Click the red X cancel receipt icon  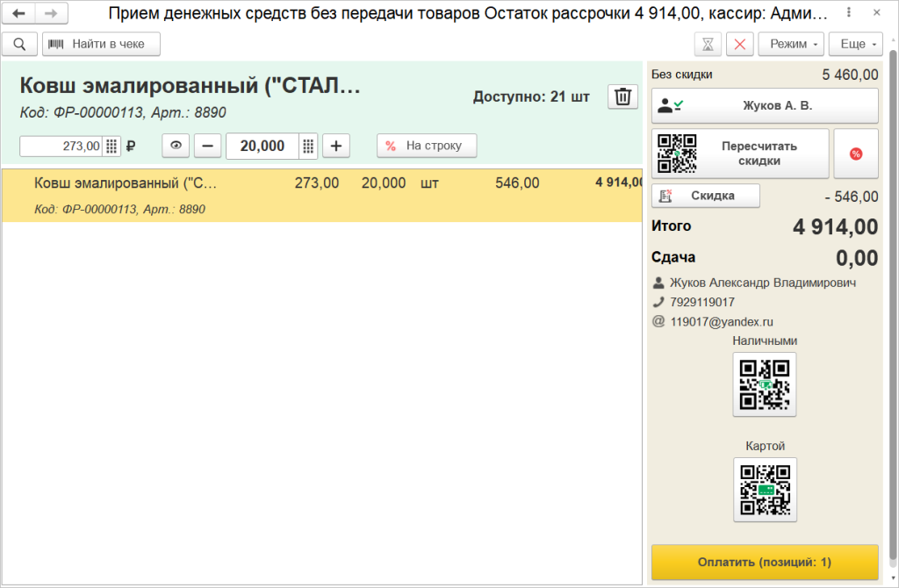tap(741, 44)
